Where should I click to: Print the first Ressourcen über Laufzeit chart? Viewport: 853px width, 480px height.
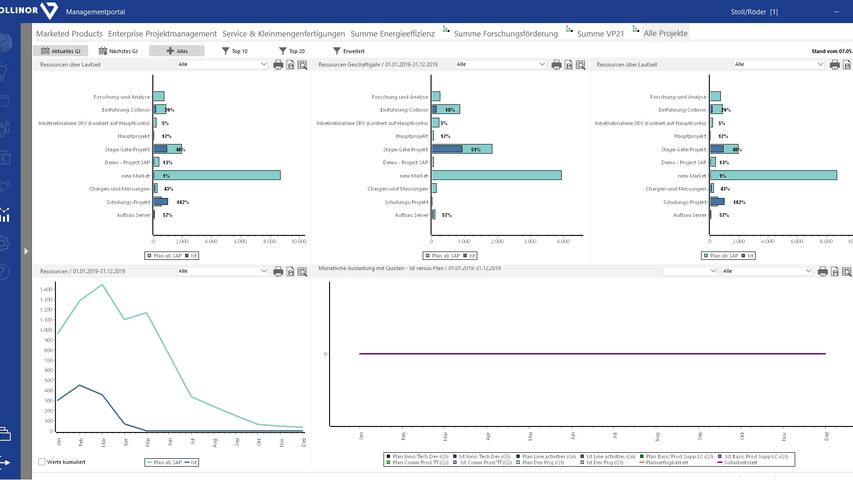click(278, 64)
